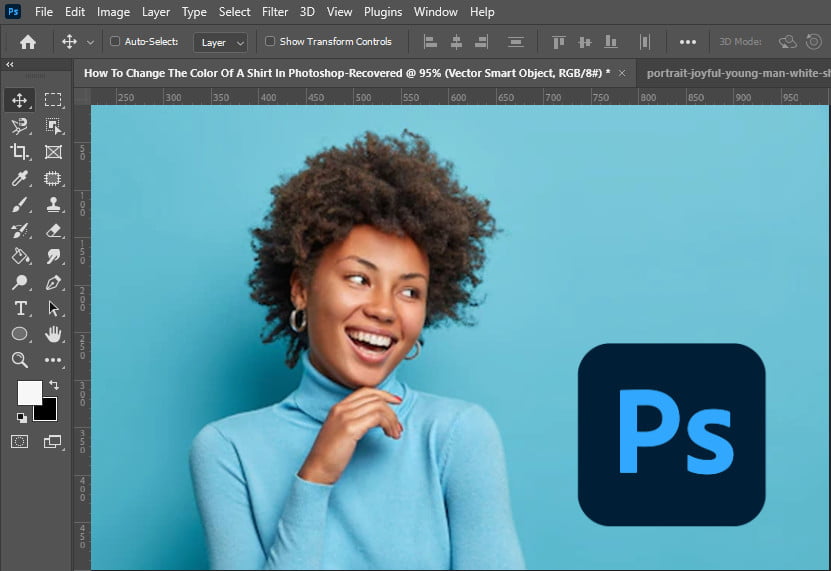Image resolution: width=831 pixels, height=571 pixels.
Task: Click the 3D orbit mode icon
Action: tap(788, 42)
